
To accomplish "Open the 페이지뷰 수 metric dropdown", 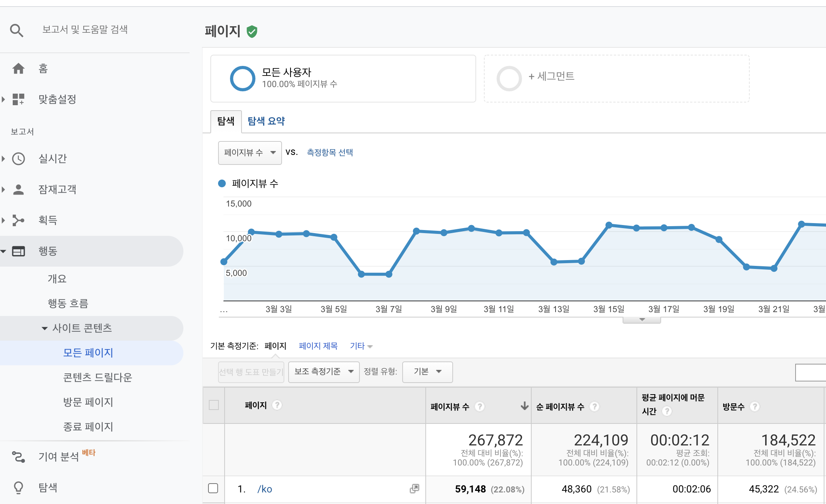I will tap(250, 153).
